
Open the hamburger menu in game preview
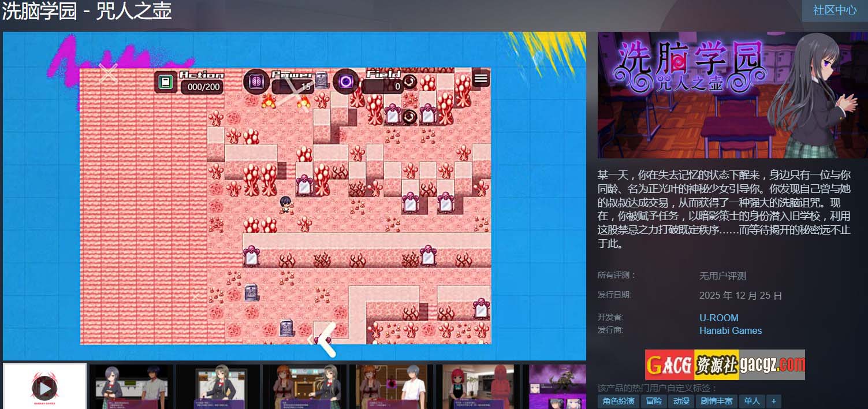point(480,78)
